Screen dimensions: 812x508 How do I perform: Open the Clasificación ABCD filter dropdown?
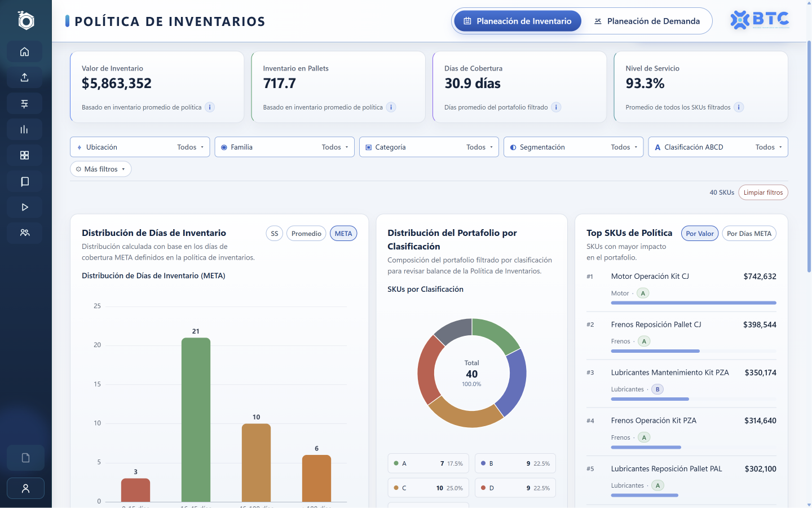[718, 147]
